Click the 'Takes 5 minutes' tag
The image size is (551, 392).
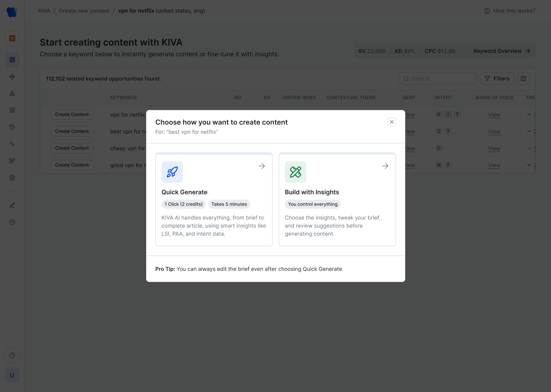click(229, 204)
